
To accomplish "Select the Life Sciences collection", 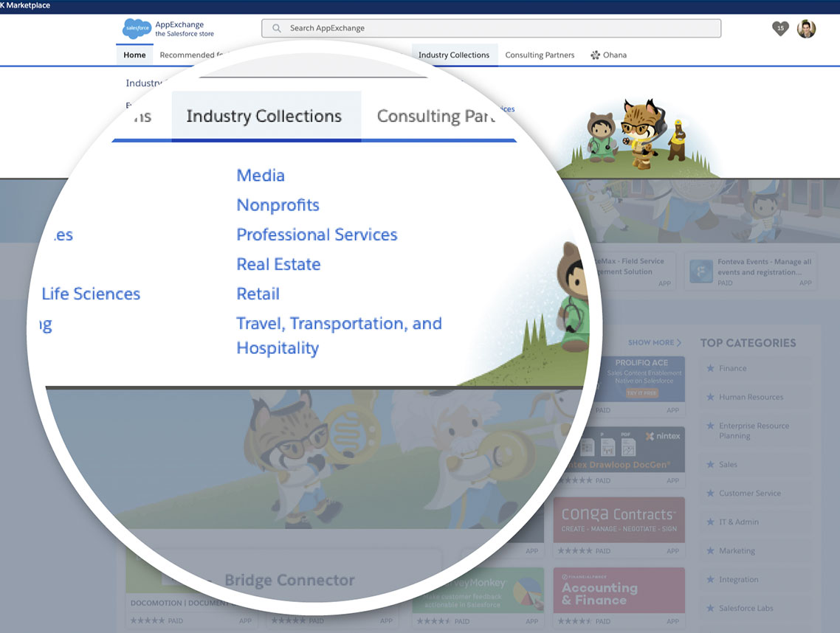I will (91, 293).
